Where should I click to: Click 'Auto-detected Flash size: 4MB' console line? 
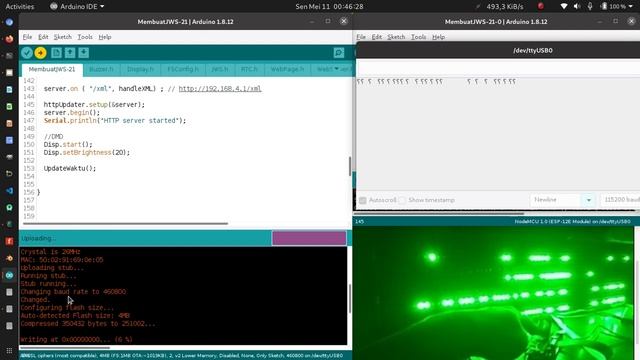point(75,316)
